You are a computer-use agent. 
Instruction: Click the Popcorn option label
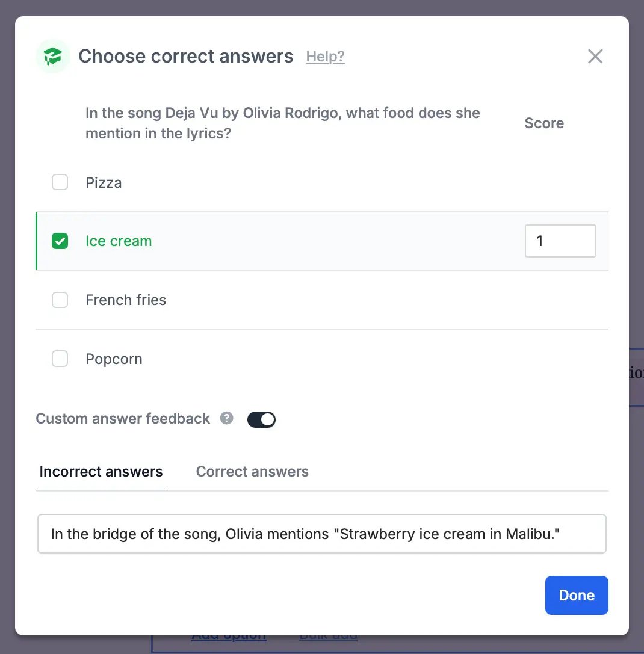114,359
